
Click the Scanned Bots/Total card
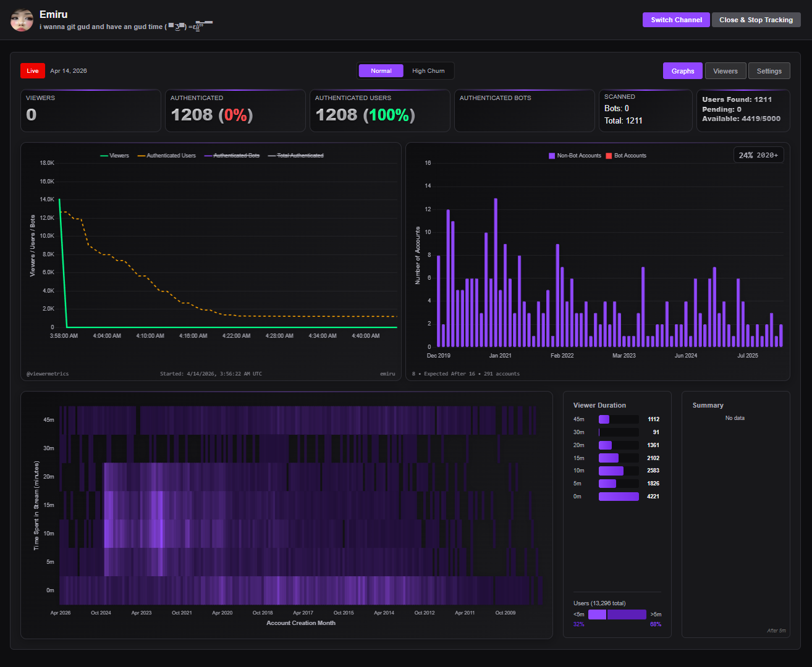(646, 111)
